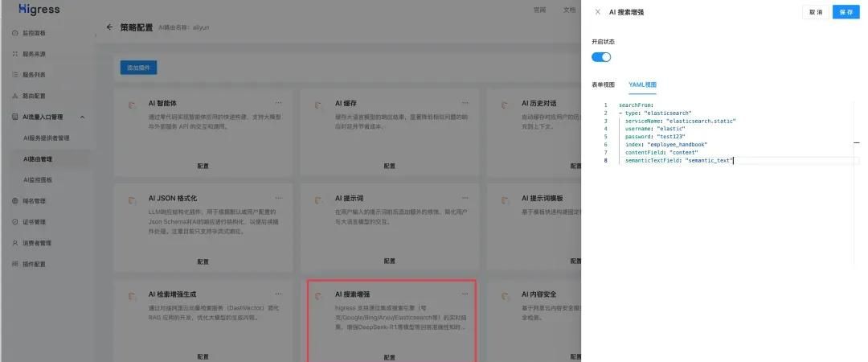Open the AI 搜索增强 card more menu
This screenshot has height=362, width=868.
(465, 294)
